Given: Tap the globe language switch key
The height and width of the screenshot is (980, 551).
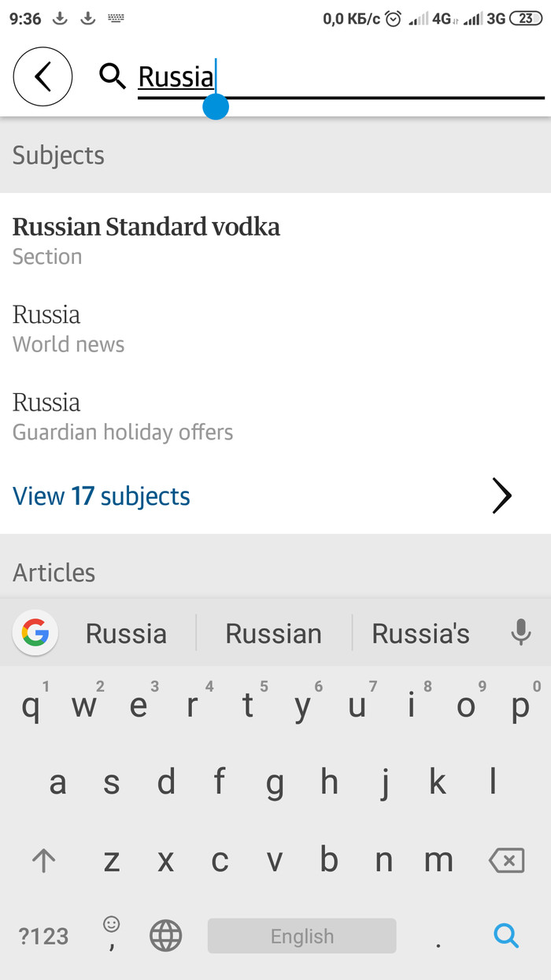Looking at the screenshot, I should [x=165, y=936].
